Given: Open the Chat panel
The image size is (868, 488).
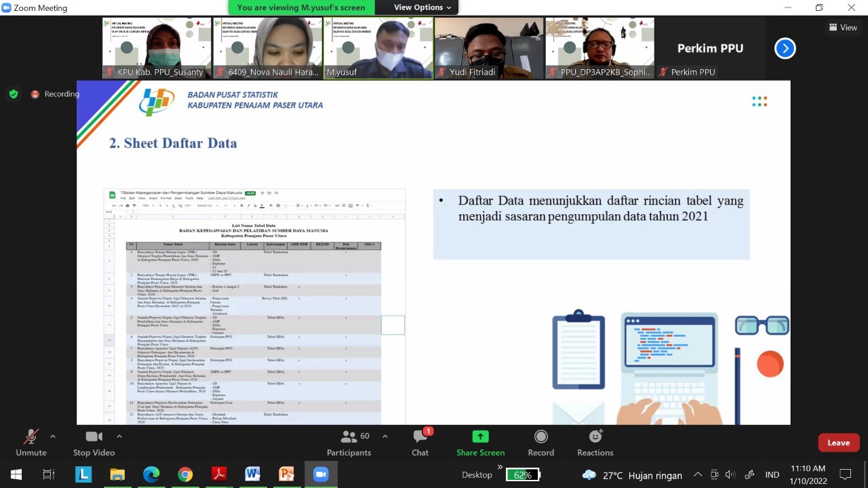Looking at the screenshot, I should pyautogui.click(x=420, y=443).
